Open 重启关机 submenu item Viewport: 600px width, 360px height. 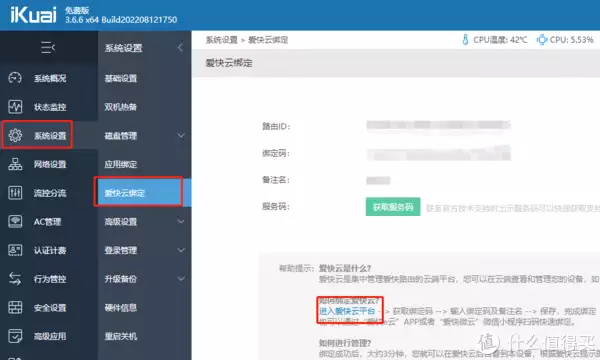click(x=121, y=337)
